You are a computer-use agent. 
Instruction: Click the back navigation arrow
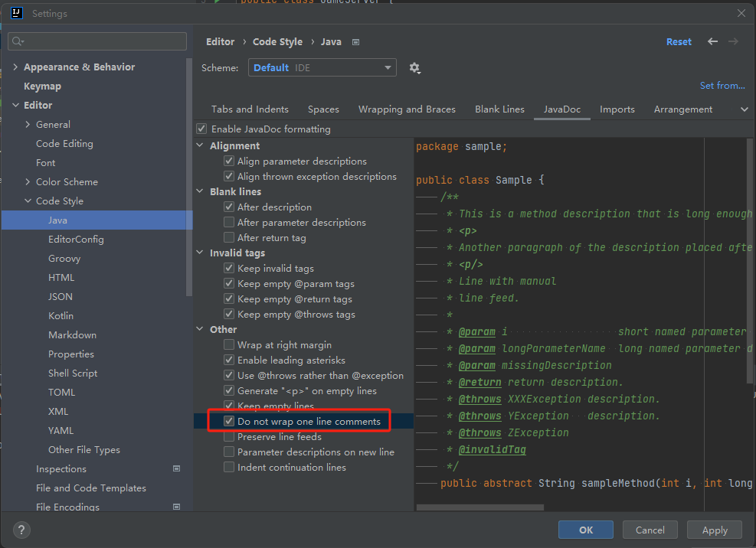(712, 41)
